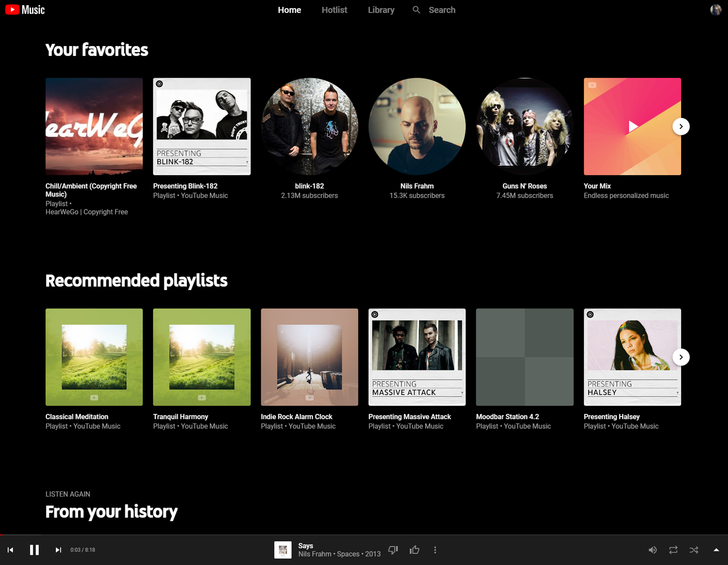The height and width of the screenshot is (565, 728).
Task: Open the Library tab
Action: (x=381, y=10)
